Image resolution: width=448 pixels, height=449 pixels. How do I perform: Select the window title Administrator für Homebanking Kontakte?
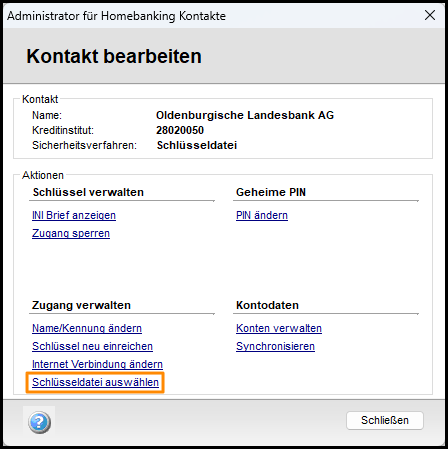coord(116,16)
